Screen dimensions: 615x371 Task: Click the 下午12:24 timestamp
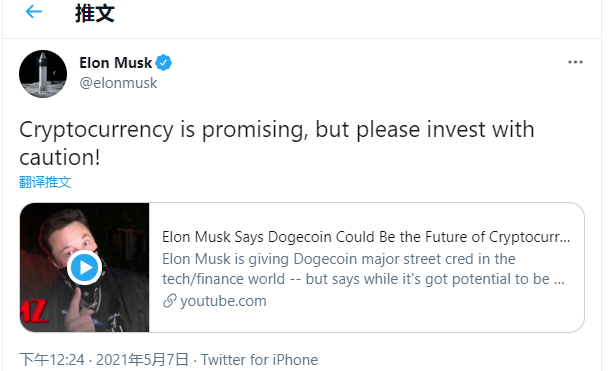52,360
